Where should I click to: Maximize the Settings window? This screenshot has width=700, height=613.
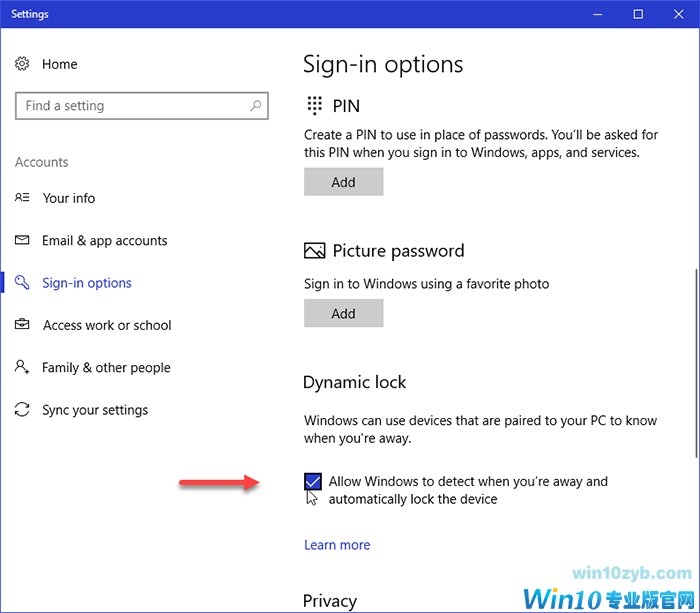click(639, 14)
